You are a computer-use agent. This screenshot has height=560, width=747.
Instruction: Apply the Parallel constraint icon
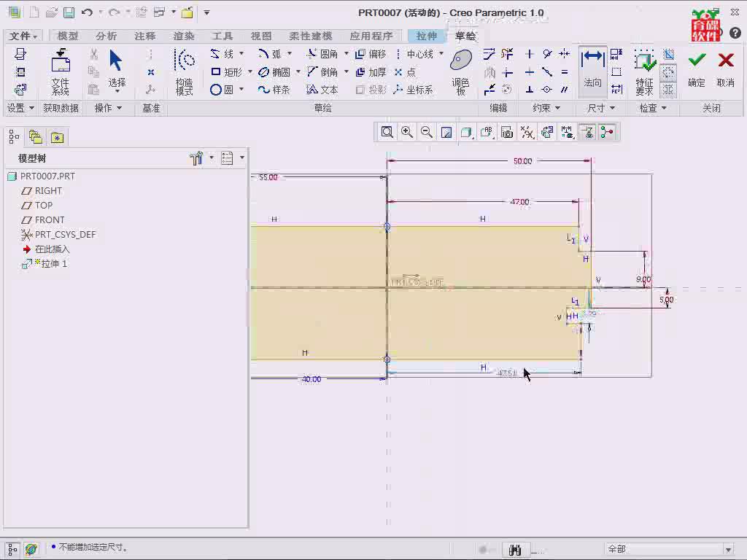click(565, 90)
